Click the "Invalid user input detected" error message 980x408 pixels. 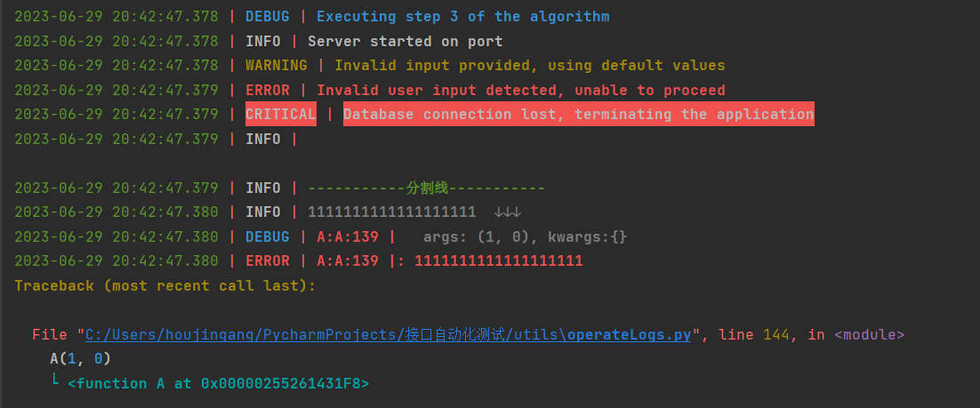pyautogui.click(x=520, y=91)
